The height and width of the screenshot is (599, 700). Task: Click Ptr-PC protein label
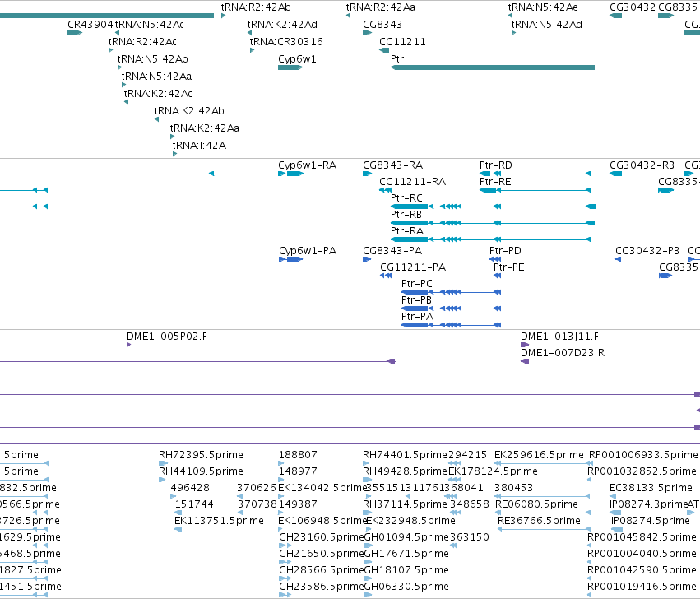416,284
